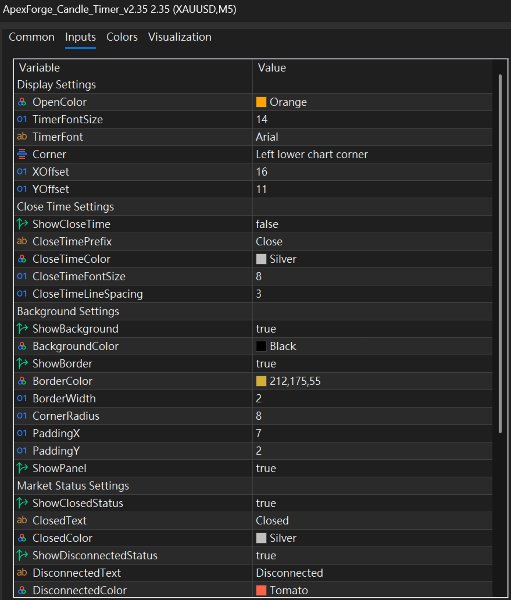Click the boolean icon beside ShowPanel
511x600 pixels.
click(x=22, y=468)
